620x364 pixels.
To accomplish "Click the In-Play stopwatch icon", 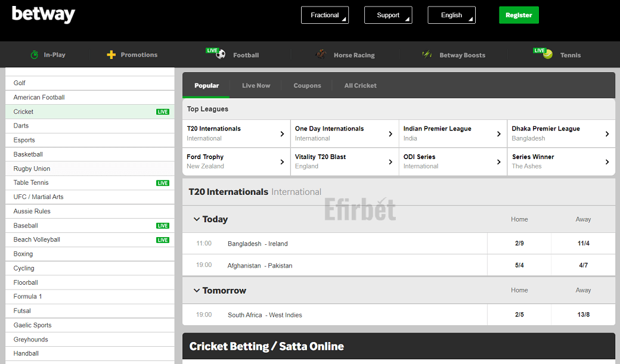I will (35, 55).
